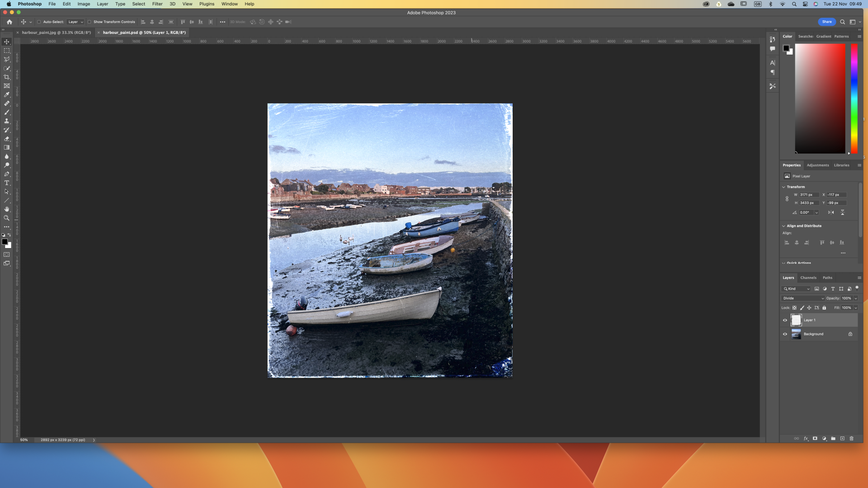The image size is (868, 488).
Task: Click the delete layer trash icon
Action: pyautogui.click(x=851, y=439)
